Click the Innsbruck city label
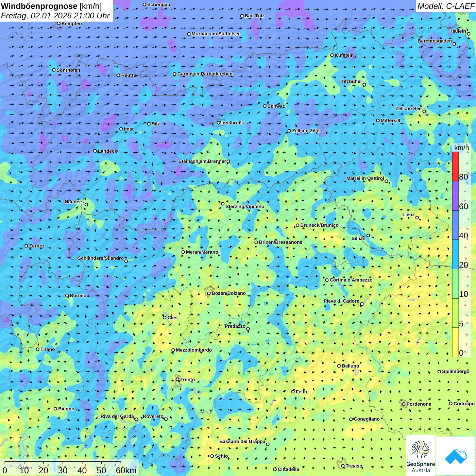The image size is (476, 476). tap(233, 123)
